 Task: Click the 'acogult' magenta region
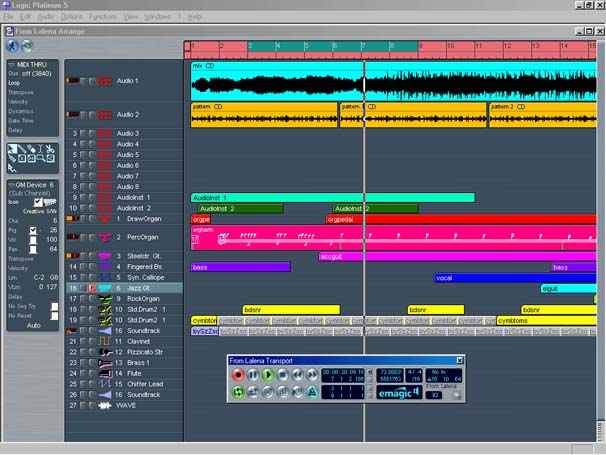click(458, 257)
